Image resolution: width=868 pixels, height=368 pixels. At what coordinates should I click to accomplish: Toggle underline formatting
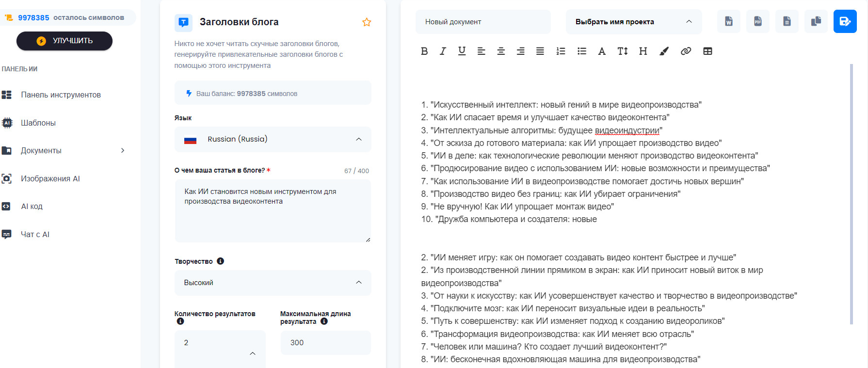[x=462, y=51]
